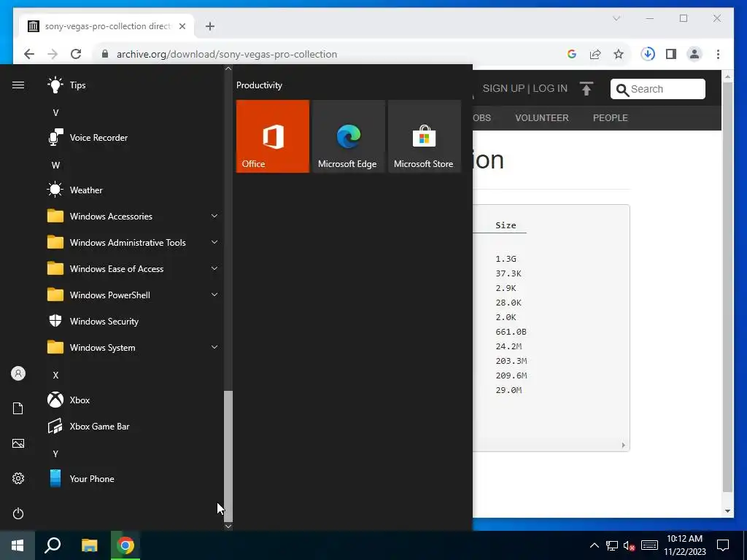Image resolution: width=747 pixels, height=560 pixels.
Task: Open VOLUNTEER nav item
Action: pyautogui.click(x=542, y=117)
